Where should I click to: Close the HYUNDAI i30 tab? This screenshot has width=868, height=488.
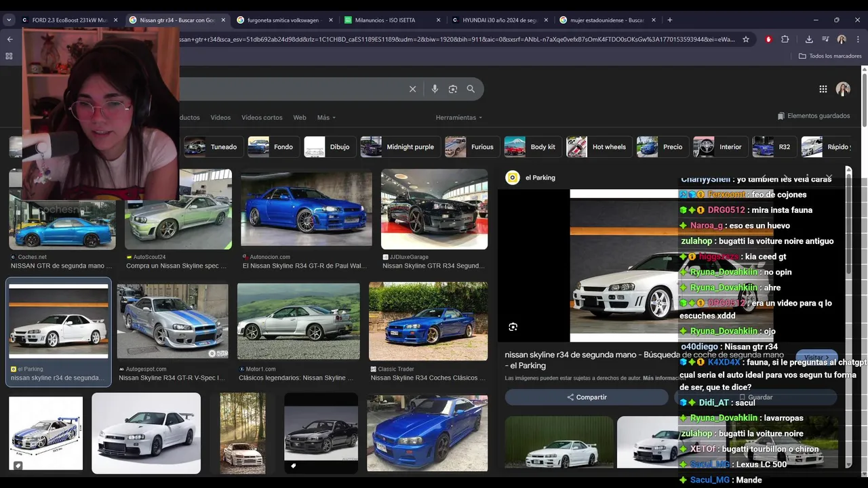(546, 20)
